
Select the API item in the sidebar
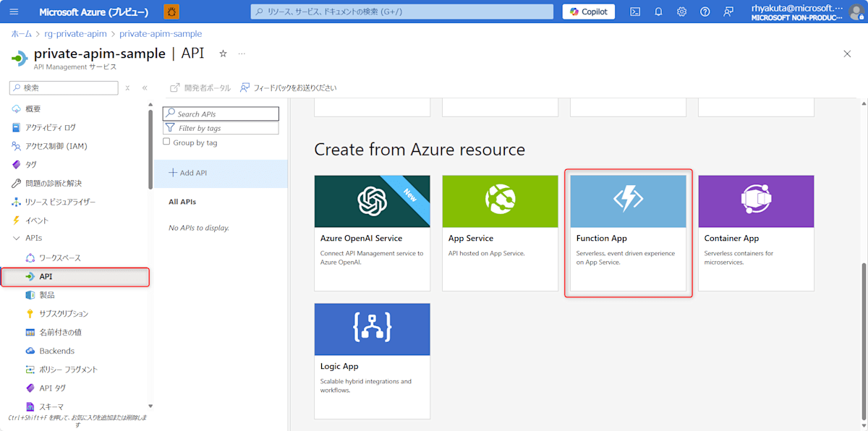pyautogui.click(x=75, y=276)
